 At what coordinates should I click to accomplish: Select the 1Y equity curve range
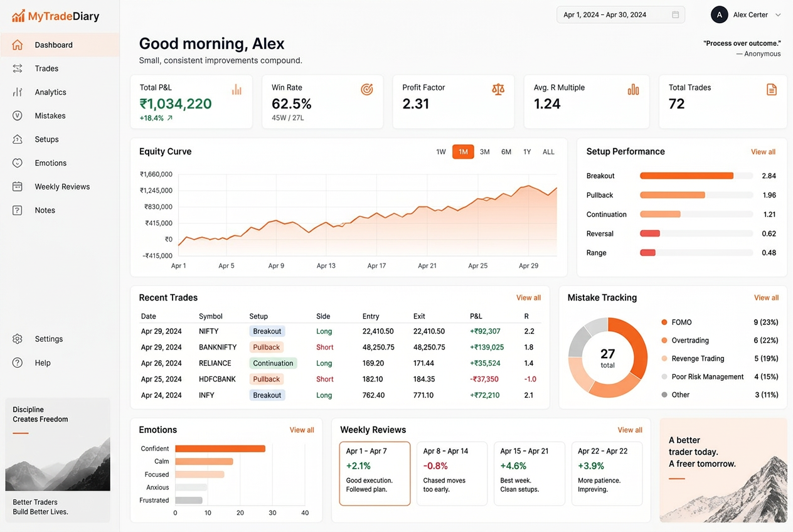point(527,152)
